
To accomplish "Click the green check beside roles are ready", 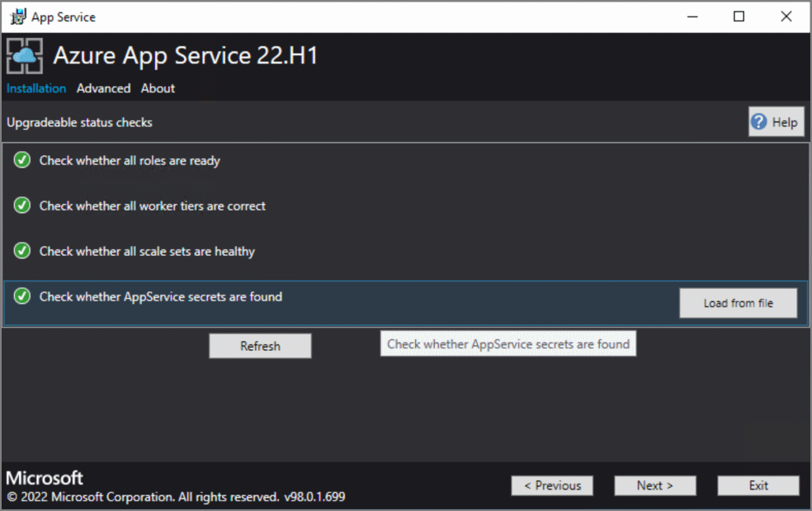I will click(21, 160).
